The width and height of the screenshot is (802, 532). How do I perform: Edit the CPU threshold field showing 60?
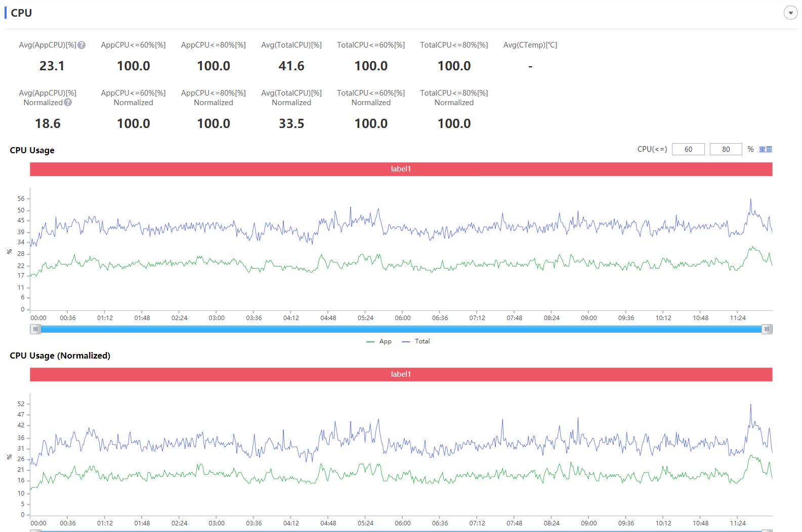[688, 149]
